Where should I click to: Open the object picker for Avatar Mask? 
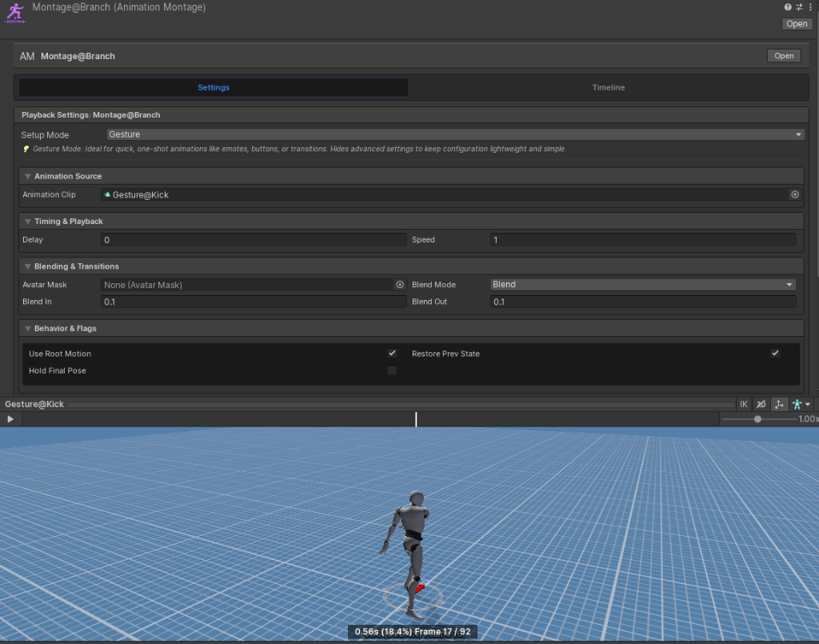pyautogui.click(x=400, y=285)
